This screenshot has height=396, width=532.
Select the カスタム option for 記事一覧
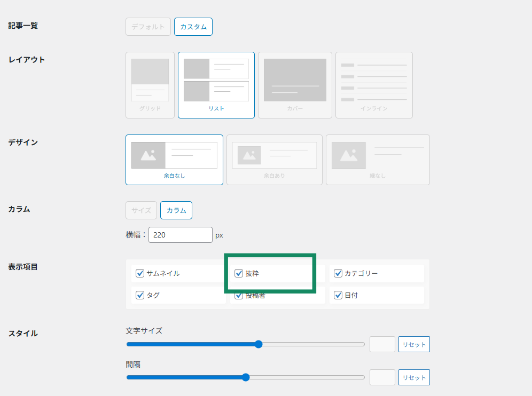point(193,27)
